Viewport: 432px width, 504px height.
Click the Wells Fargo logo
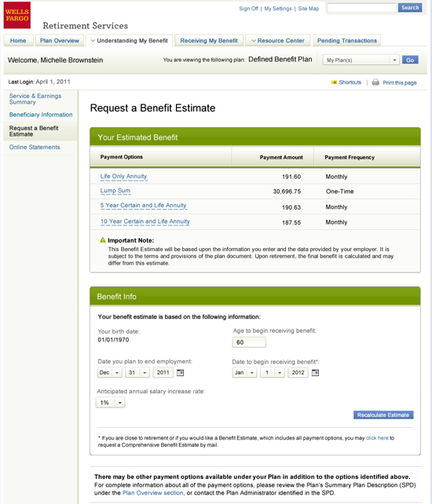pyautogui.click(x=17, y=15)
